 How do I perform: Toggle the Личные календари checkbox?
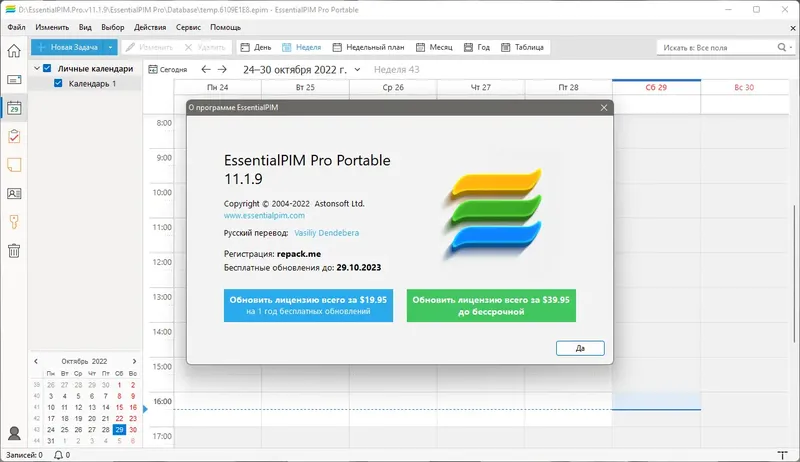[x=47, y=68]
